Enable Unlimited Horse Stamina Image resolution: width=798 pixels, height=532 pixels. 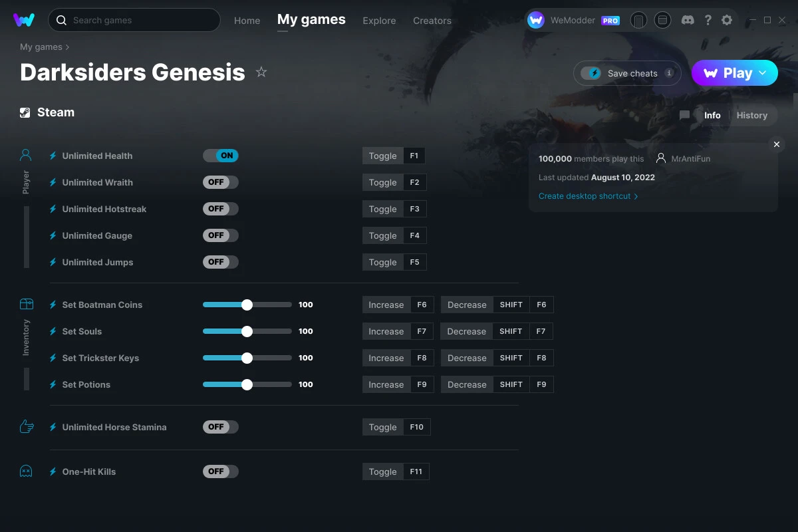pyautogui.click(x=221, y=426)
